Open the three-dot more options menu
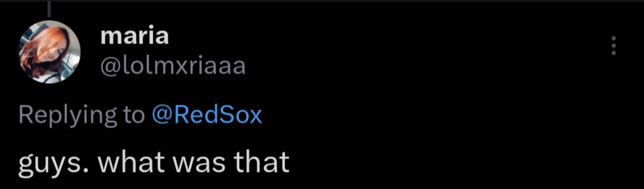This screenshot has width=644, height=189. tap(613, 45)
